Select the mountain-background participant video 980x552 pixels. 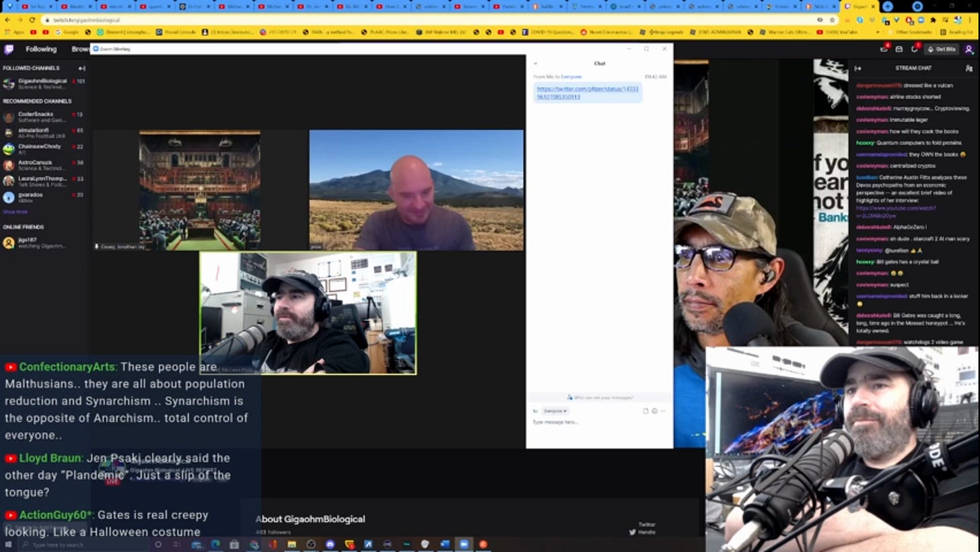tap(416, 190)
